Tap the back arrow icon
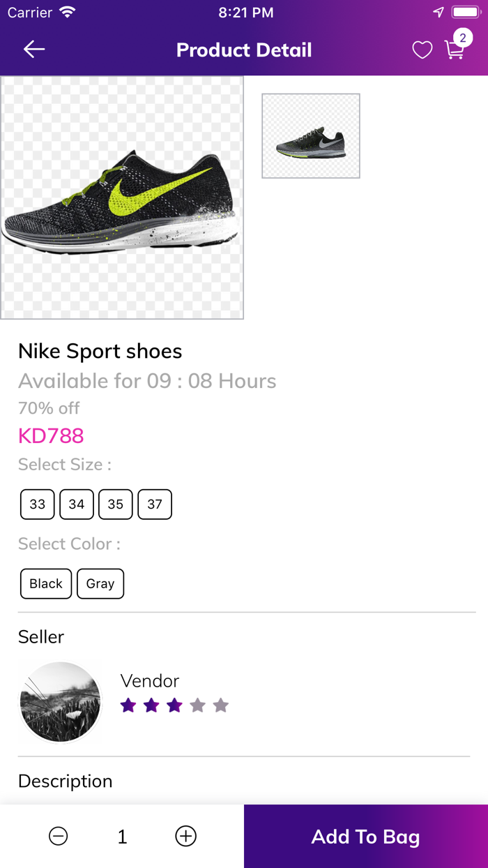The height and width of the screenshot is (868, 488). click(x=34, y=49)
